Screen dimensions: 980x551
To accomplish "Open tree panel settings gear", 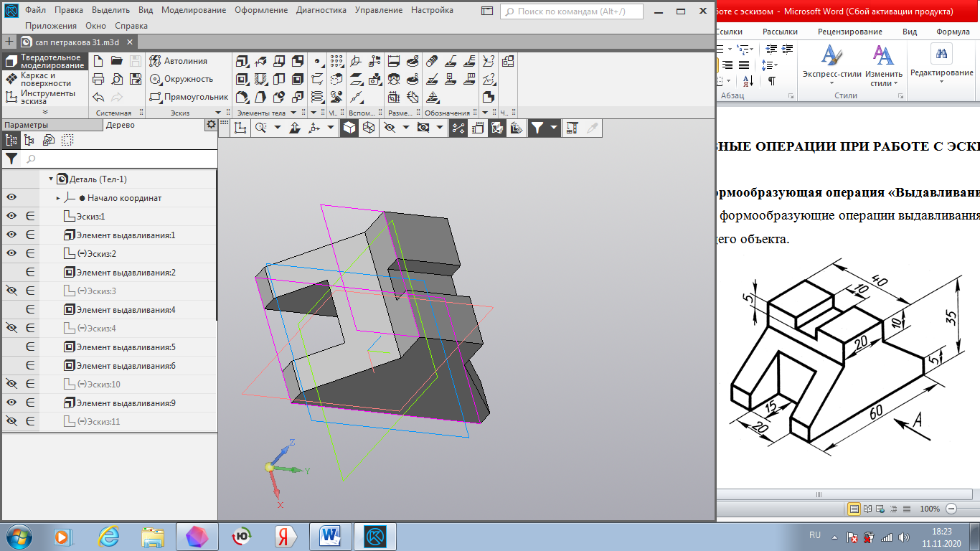I will pyautogui.click(x=211, y=124).
